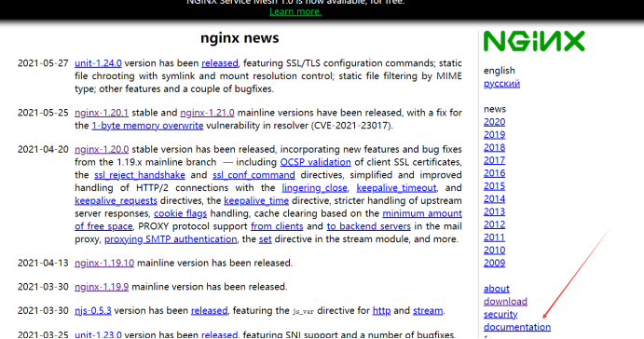Open the 2018 news archive

pos(494,148)
